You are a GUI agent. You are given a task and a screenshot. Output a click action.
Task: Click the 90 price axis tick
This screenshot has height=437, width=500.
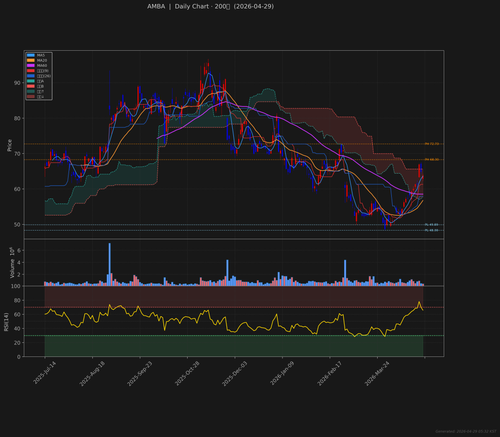coord(17,83)
